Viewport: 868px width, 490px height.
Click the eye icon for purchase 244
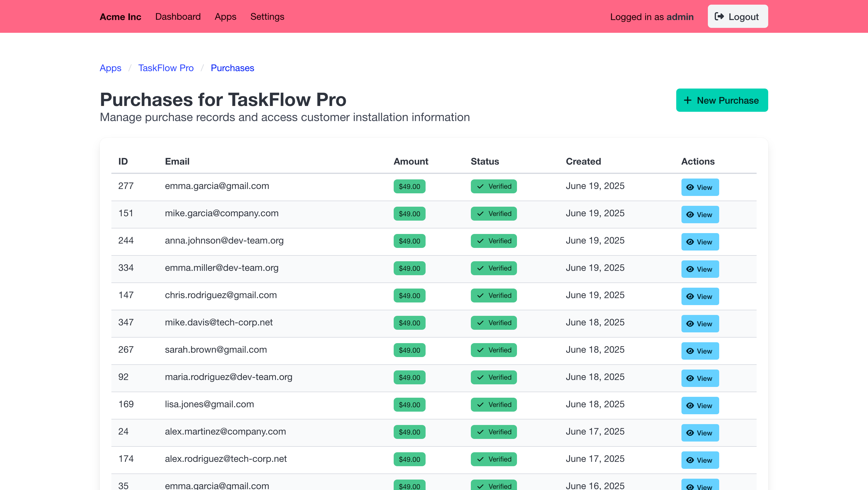pos(690,242)
